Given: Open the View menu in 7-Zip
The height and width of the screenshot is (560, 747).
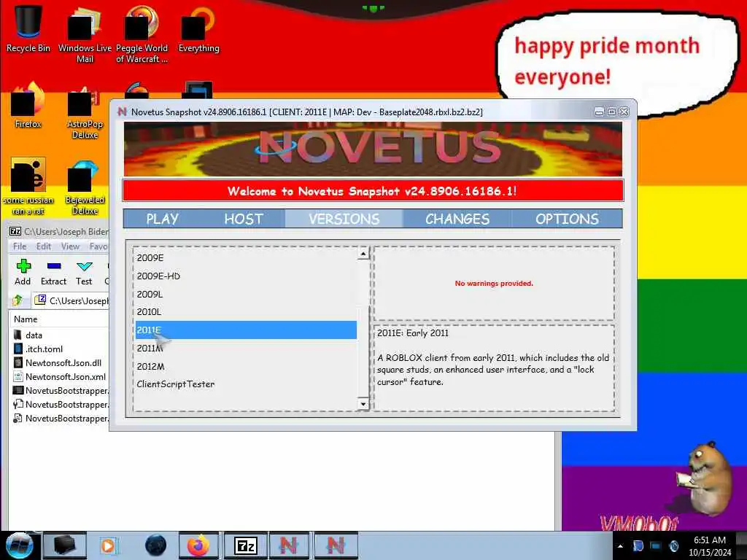Looking at the screenshot, I should coord(70,246).
